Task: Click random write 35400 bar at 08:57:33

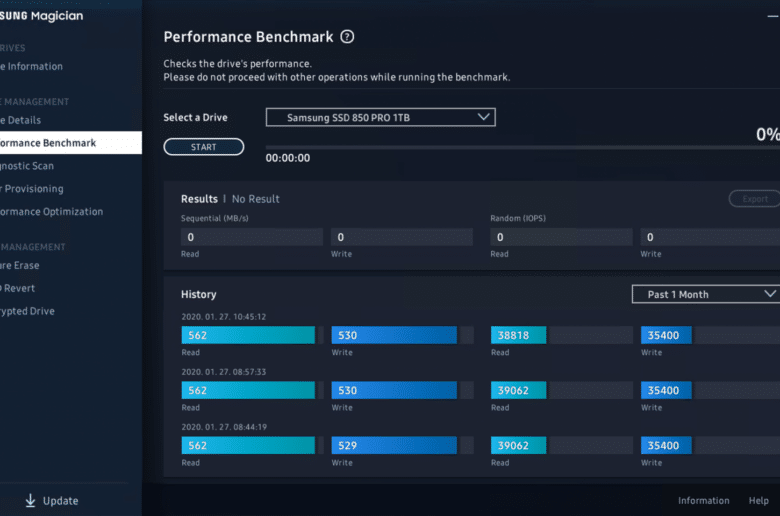Action: pyautogui.click(x=666, y=391)
